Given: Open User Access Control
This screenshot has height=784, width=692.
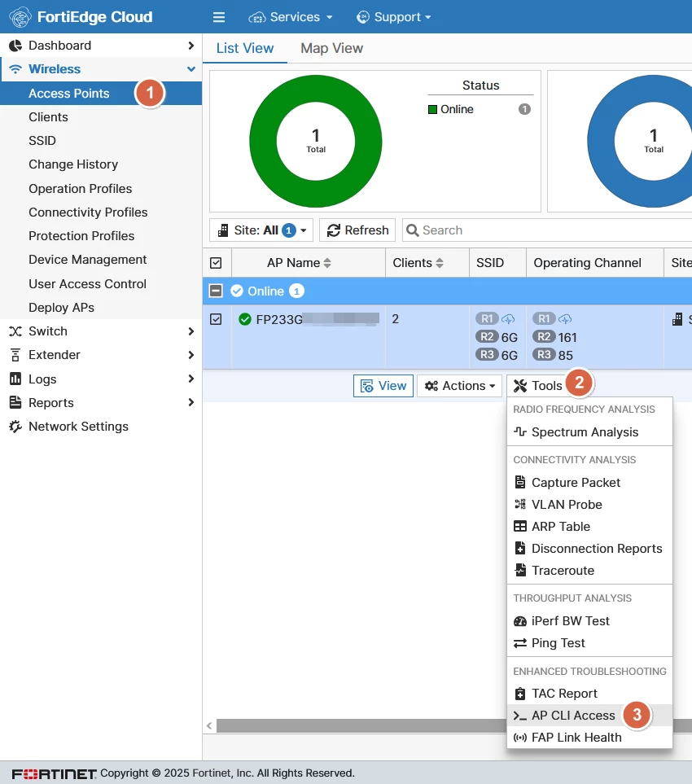Looking at the screenshot, I should 87,284.
